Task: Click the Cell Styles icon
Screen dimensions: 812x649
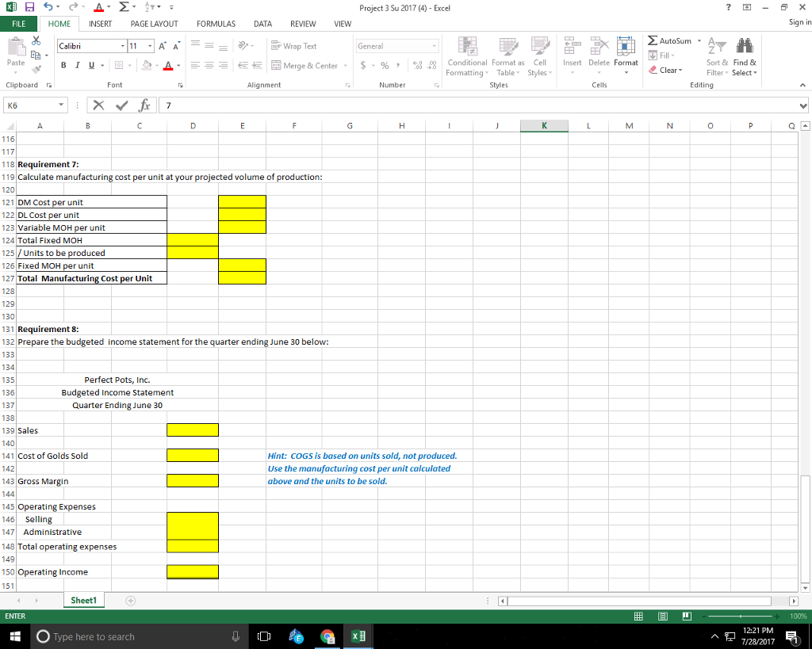Action: (x=539, y=57)
